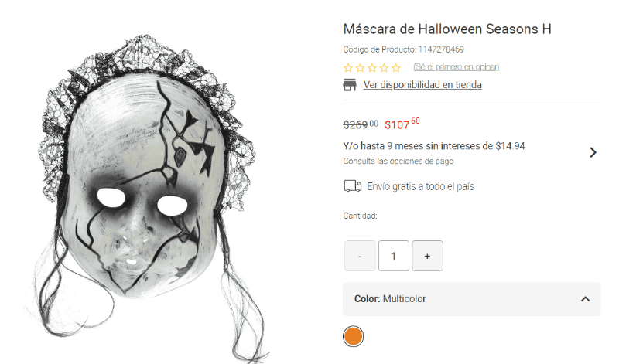Open "Ver disponibilidad en tienda" link
This screenshot has height=364, width=619.
coord(422,85)
